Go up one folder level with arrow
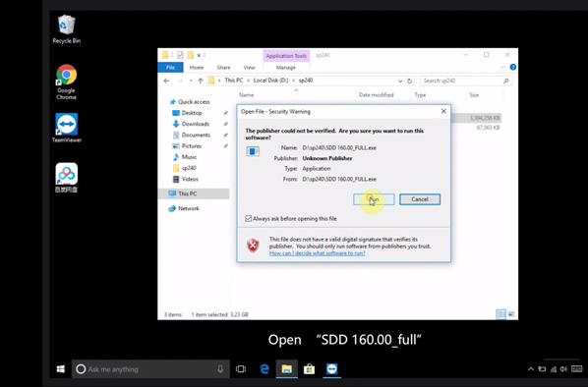Image resolution: width=588 pixels, height=387 pixels. point(201,81)
